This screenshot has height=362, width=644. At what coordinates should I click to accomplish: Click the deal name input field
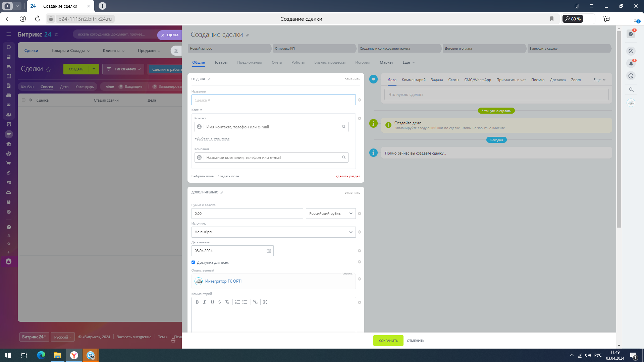tap(273, 100)
